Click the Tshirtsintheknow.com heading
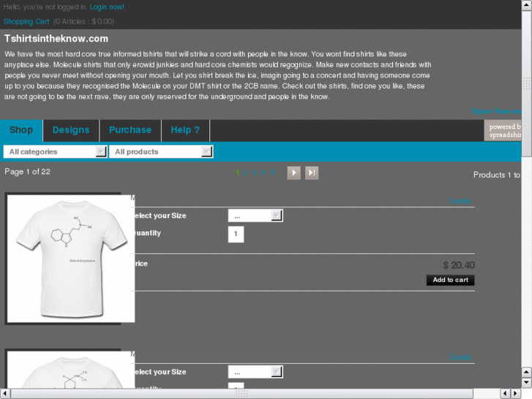The height and width of the screenshot is (399, 532). [x=56, y=39]
